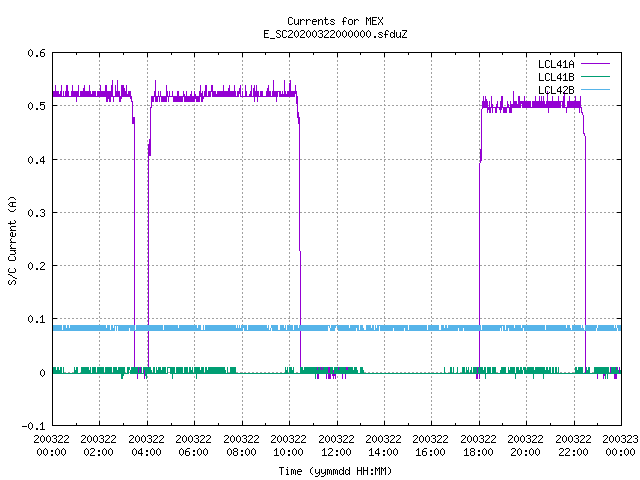The height and width of the screenshot is (480, 640).
Task: Click the y-axis value -0.1
Action: [33, 426]
